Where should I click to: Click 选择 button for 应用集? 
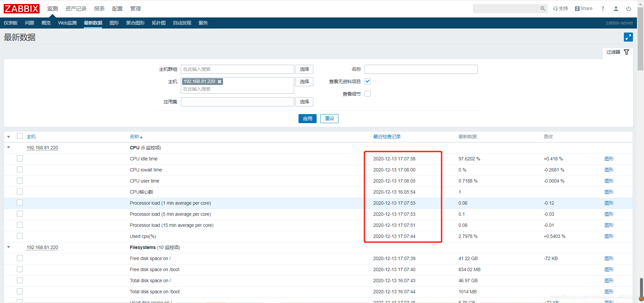(304, 102)
